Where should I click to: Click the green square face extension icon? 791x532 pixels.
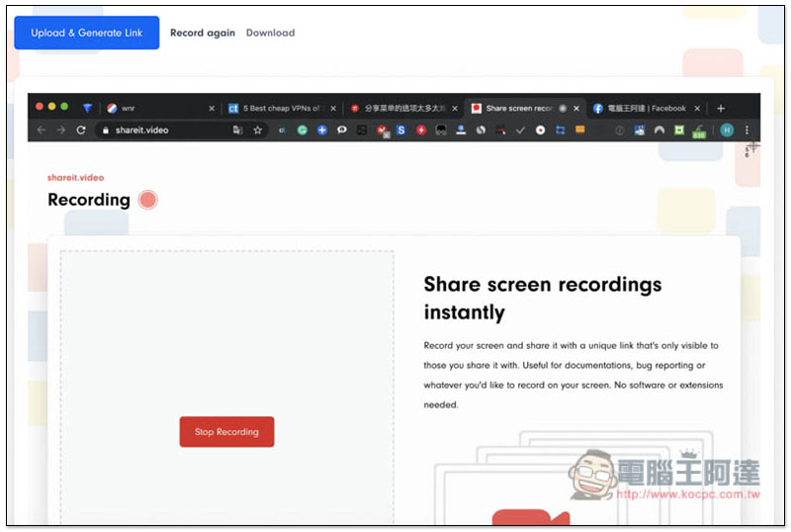[679, 131]
